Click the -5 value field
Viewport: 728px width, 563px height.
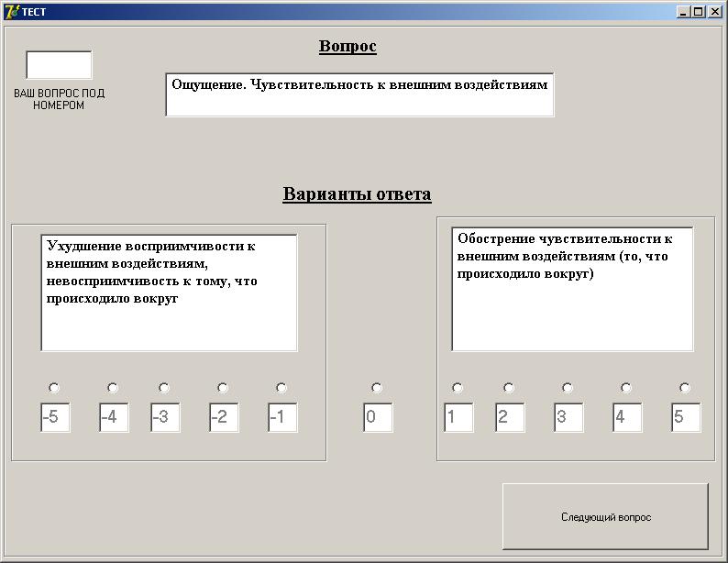tap(55, 417)
